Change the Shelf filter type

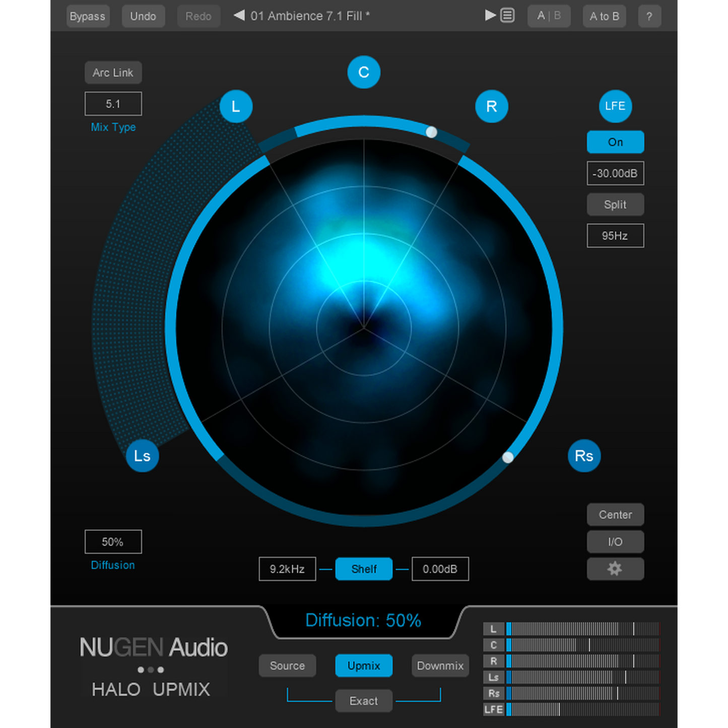364,569
